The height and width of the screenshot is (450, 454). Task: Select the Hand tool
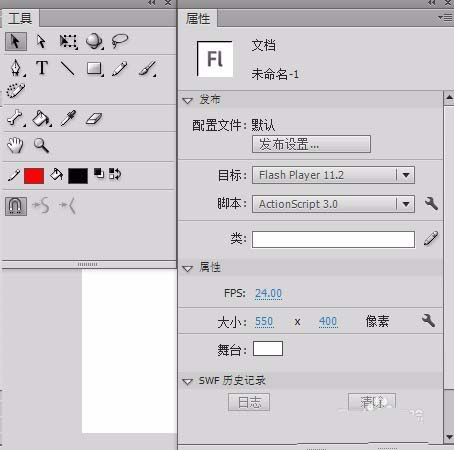pos(15,145)
